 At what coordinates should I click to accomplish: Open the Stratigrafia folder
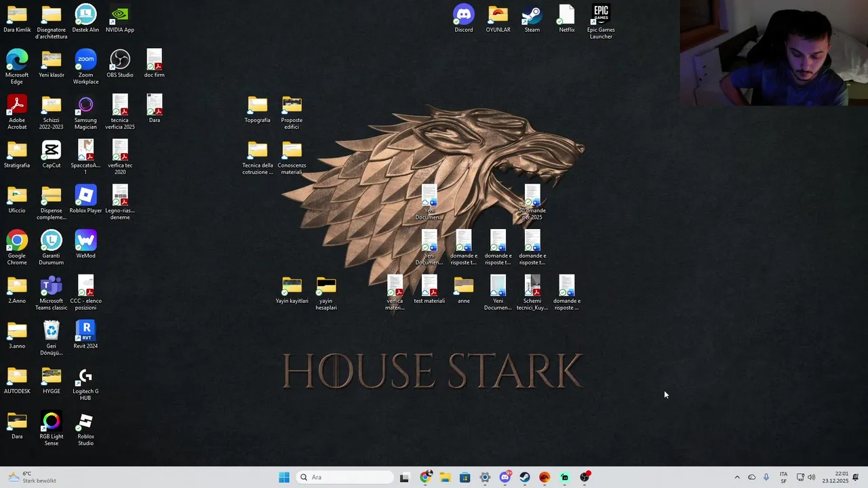(x=17, y=155)
